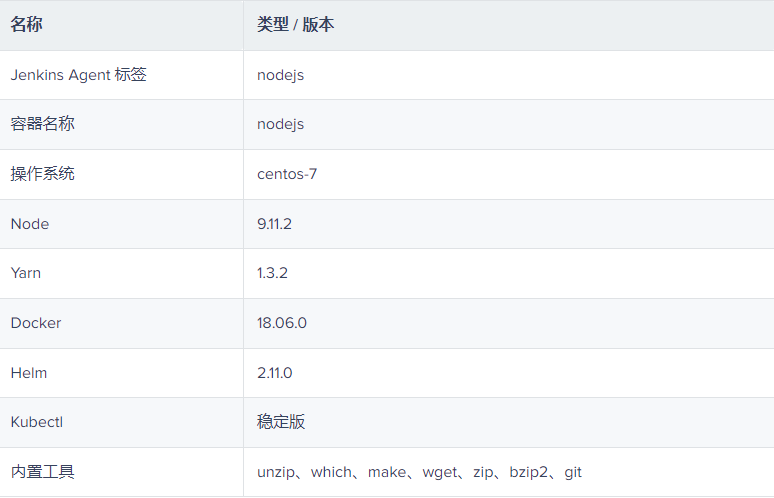This screenshot has height=498, width=774.
Task: Click the Docker row label
Action: pyautogui.click(x=36, y=323)
